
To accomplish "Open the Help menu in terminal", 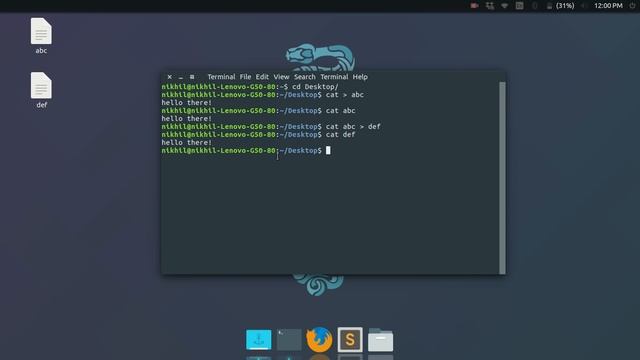I will point(360,77).
